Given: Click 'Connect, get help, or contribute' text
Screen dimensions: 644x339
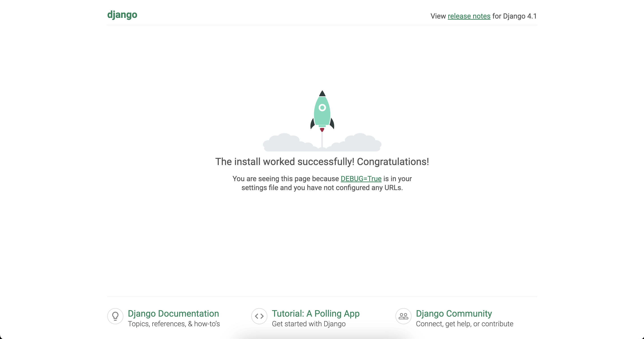Looking at the screenshot, I should point(464,324).
